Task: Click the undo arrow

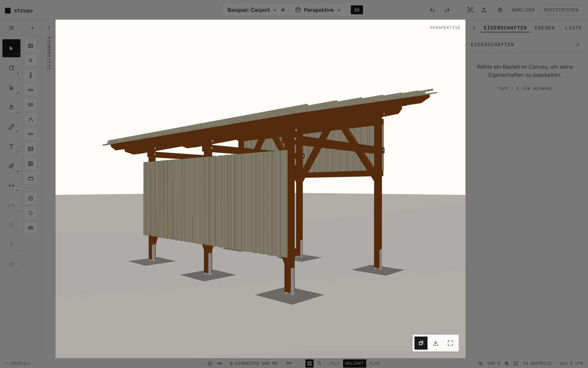Action: click(x=432, y=10)
